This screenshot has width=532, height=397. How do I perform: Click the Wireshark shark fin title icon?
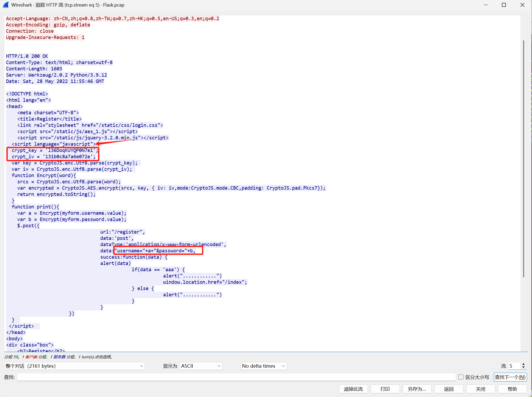pyautogui.click(x=6, y=5)
